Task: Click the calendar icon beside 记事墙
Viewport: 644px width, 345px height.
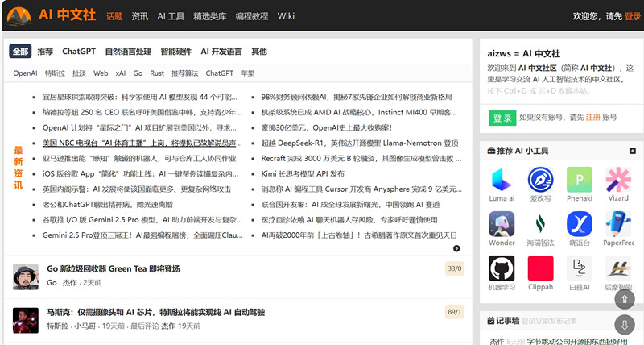Action: 490,321
